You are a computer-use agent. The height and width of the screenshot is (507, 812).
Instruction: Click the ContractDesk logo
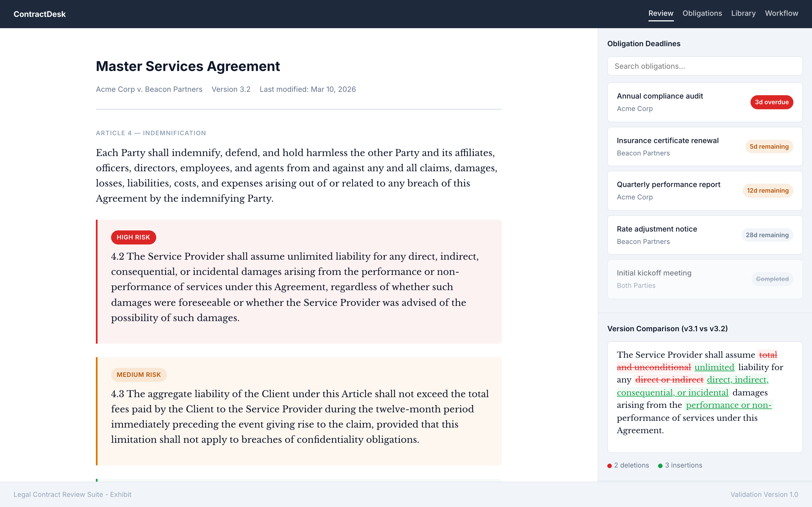(x=39, y=14)
